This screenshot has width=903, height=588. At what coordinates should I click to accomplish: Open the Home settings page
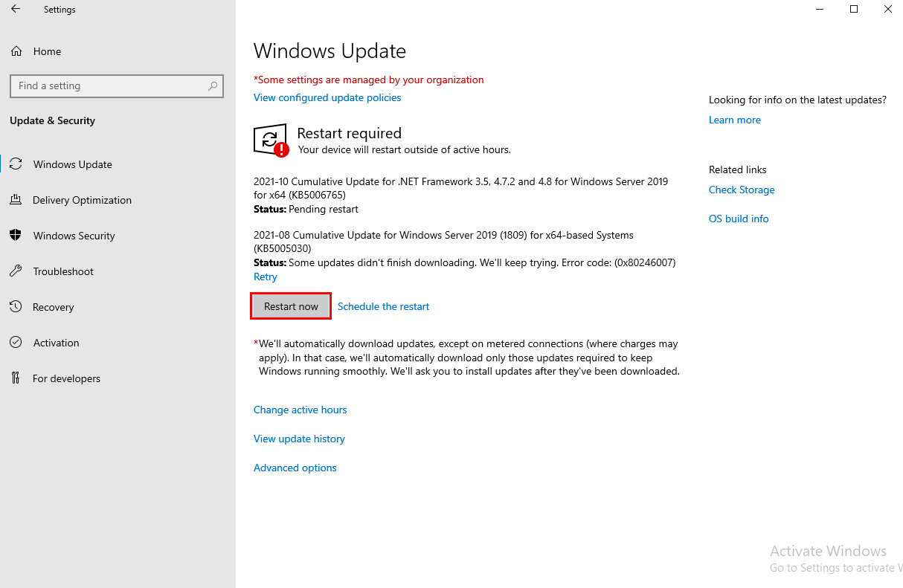[47, 51]
